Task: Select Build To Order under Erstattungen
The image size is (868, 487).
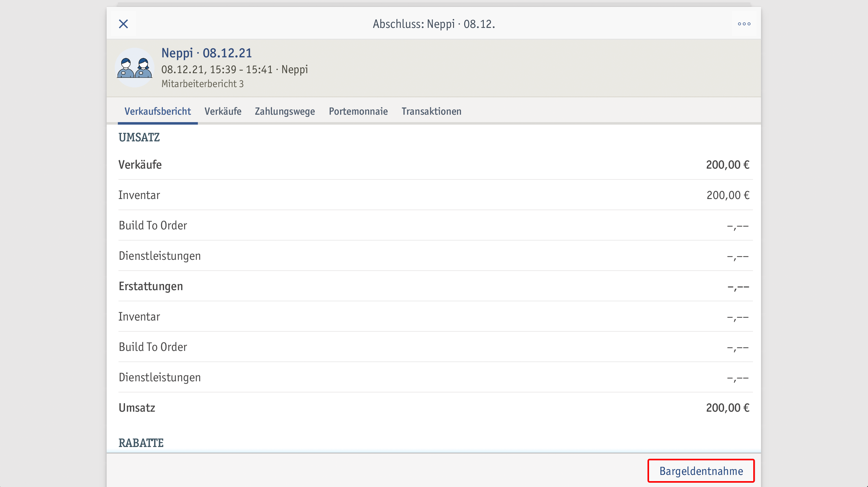Action: [435, 347]
